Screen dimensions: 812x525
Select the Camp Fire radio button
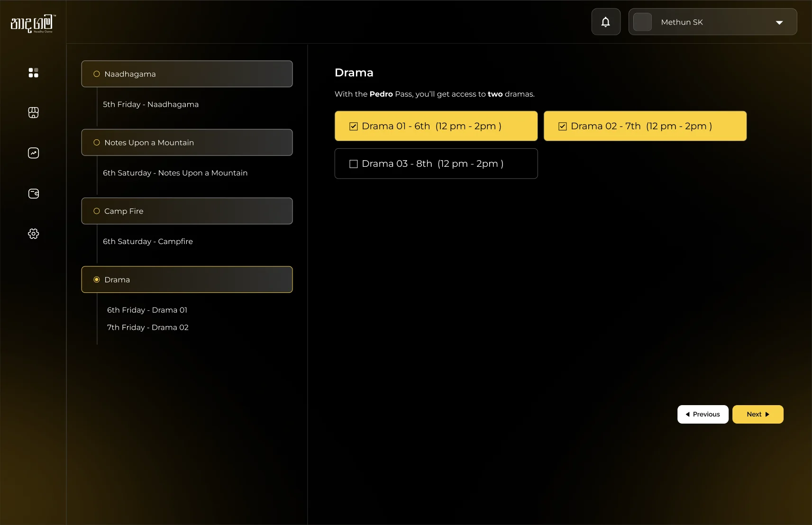click(97, 211)
